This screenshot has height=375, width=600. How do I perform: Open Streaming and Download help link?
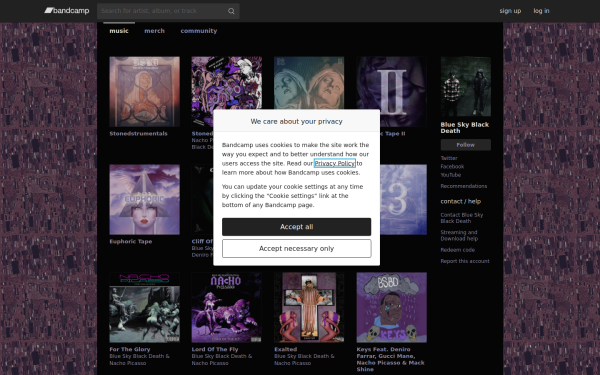click(459, 235)
